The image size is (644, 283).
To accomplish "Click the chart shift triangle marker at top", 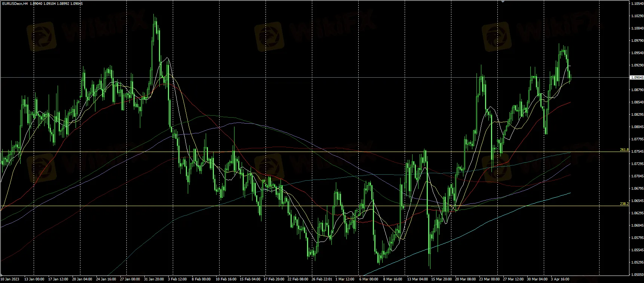I will pyautogui.click(x=503, y=1).
